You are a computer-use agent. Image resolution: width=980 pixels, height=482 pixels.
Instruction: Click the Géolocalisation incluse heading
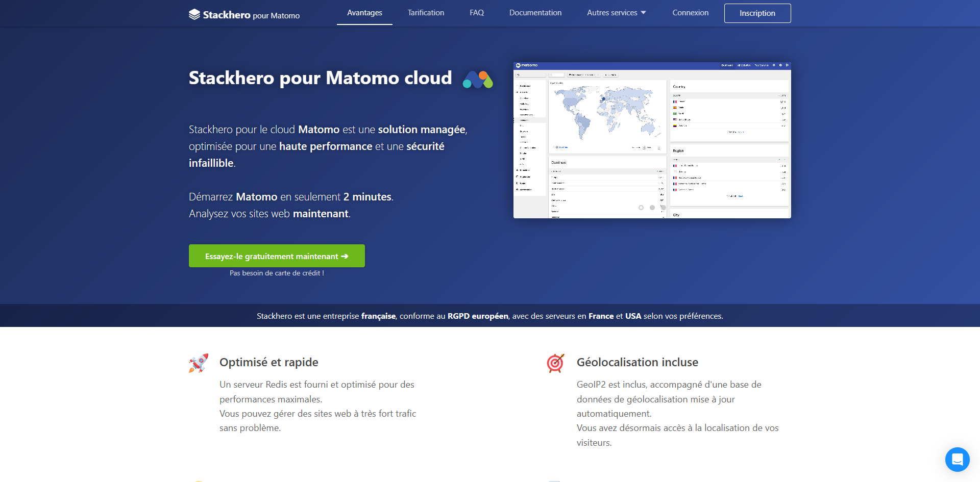[638, 362]
